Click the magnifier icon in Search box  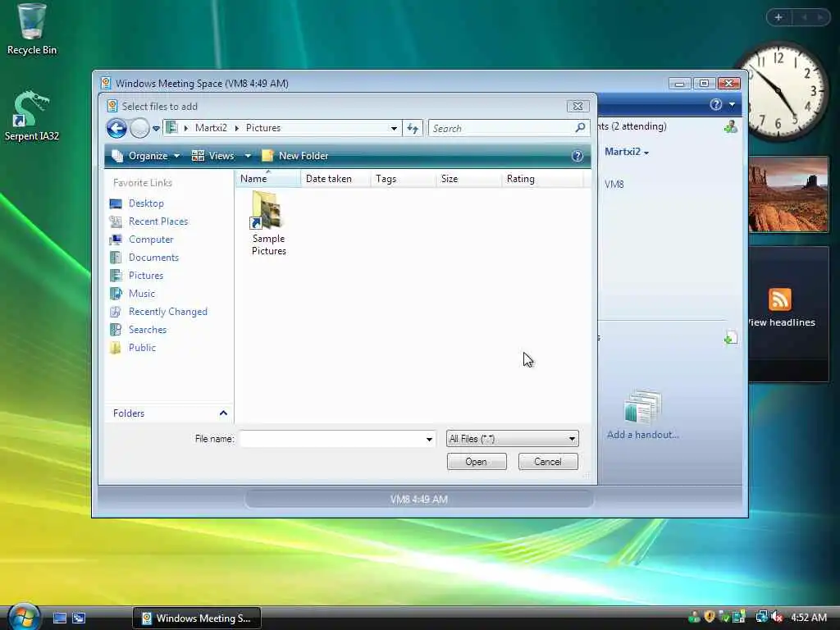click(x=580, y=127)
